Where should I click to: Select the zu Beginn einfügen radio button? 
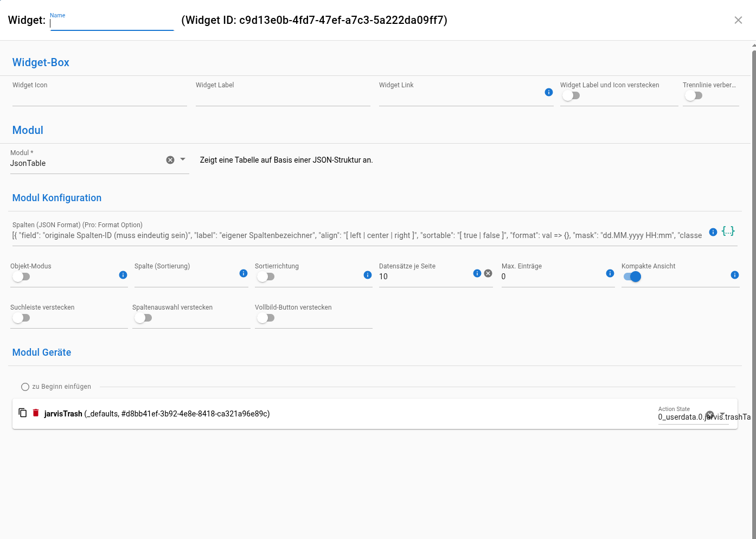tap(25, 387)
